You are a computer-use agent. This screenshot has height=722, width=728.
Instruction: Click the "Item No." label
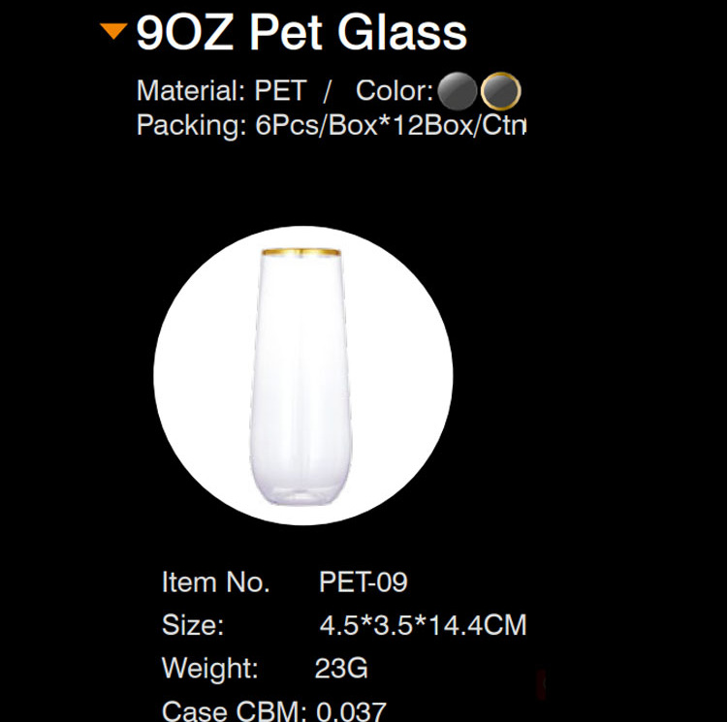(x=215, y=581)
